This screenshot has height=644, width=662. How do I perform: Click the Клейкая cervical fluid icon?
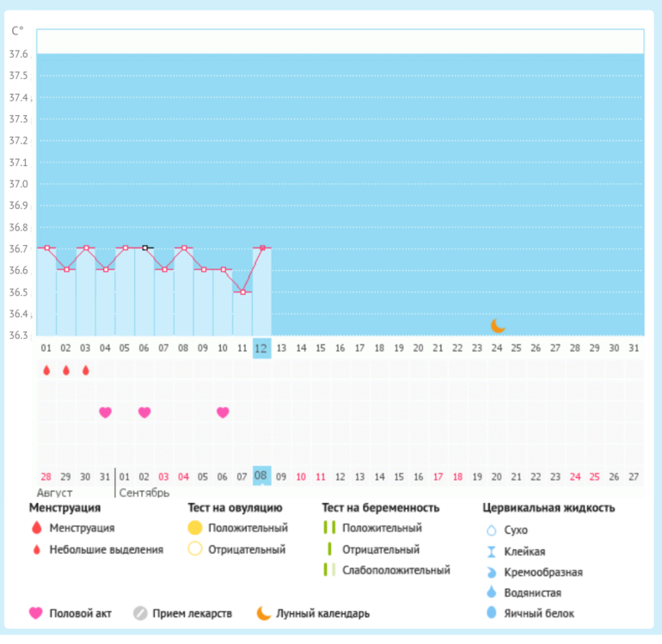pos(492,551)
